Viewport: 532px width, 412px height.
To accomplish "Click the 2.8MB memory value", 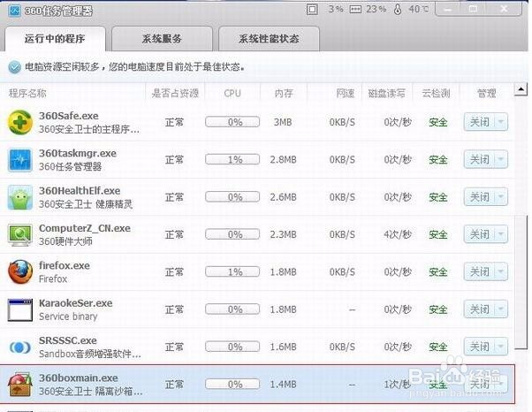I will point(284,159).
